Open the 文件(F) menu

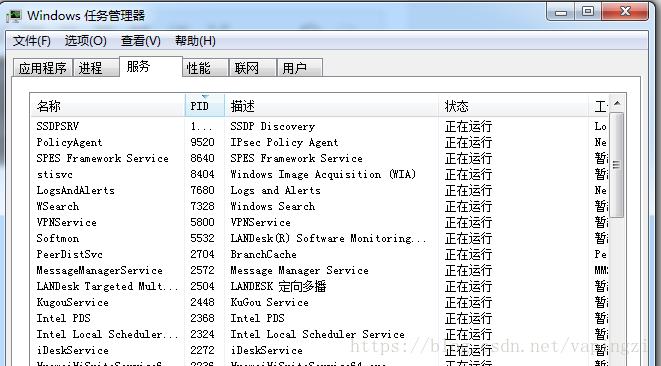[x=32, y=41]
